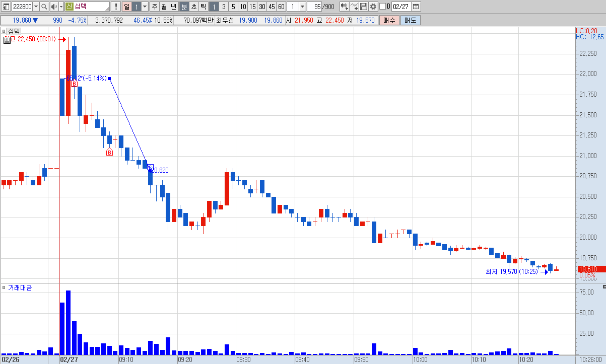Open the stock code 222800 dropdown
Image resolution: width=606 pixels, height=364 pixels.
[x=36, y=7]
